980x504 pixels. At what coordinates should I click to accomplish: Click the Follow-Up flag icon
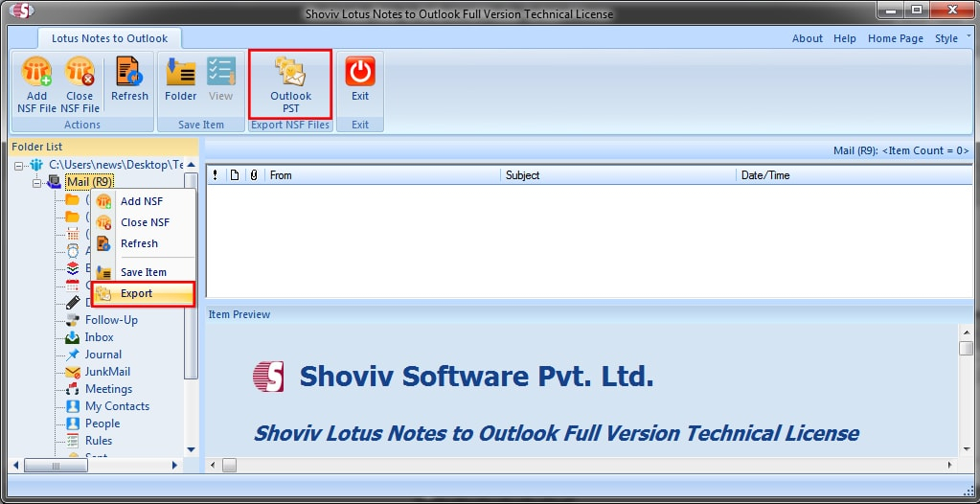click(x=73, y=319)
